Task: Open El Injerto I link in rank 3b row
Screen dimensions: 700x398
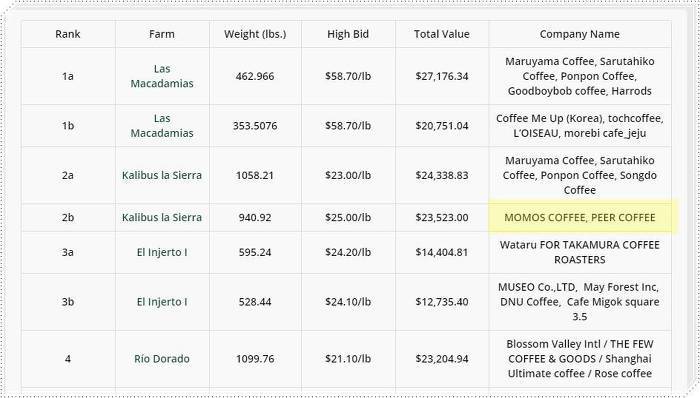Action: click(162, 302)
